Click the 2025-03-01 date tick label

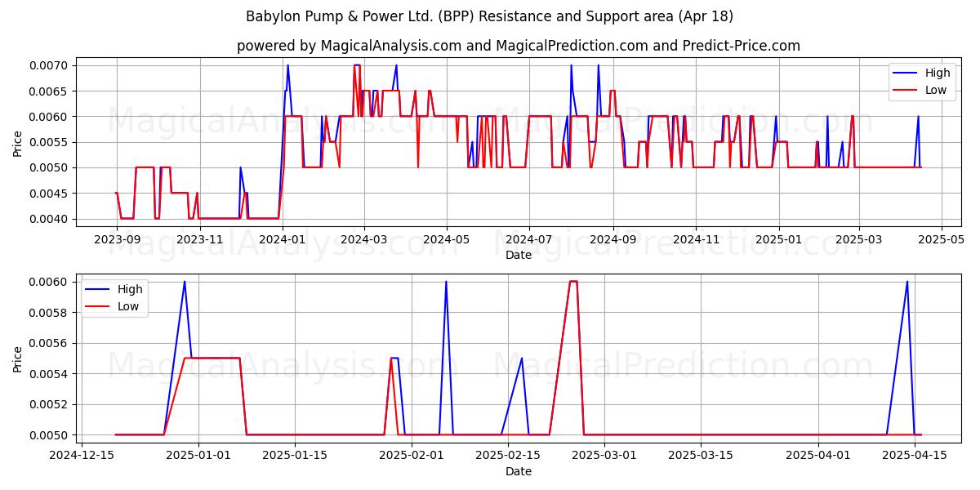[604, 456]
